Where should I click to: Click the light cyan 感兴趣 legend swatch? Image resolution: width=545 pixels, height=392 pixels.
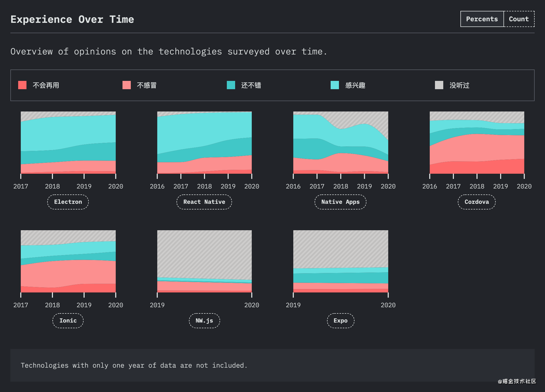click(x=335, y=85)
